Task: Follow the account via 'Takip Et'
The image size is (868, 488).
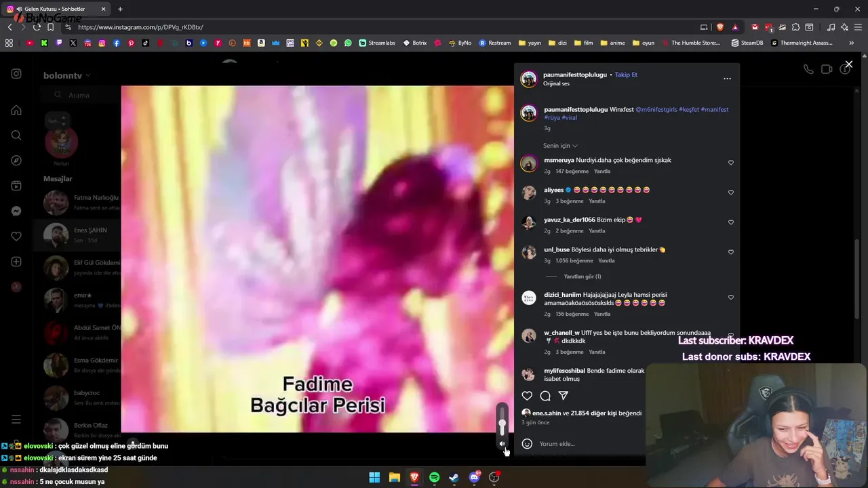Action: pos(626,75)
